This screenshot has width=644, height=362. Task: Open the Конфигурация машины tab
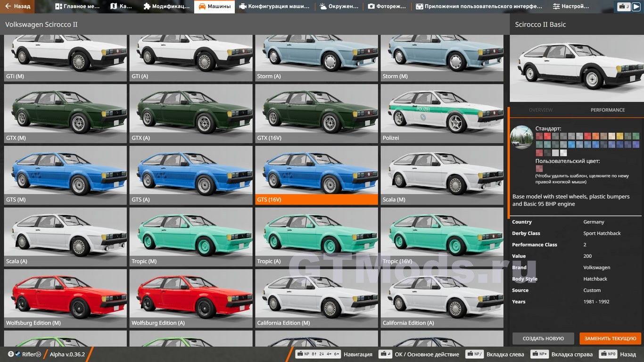click(x=275, y=7)
